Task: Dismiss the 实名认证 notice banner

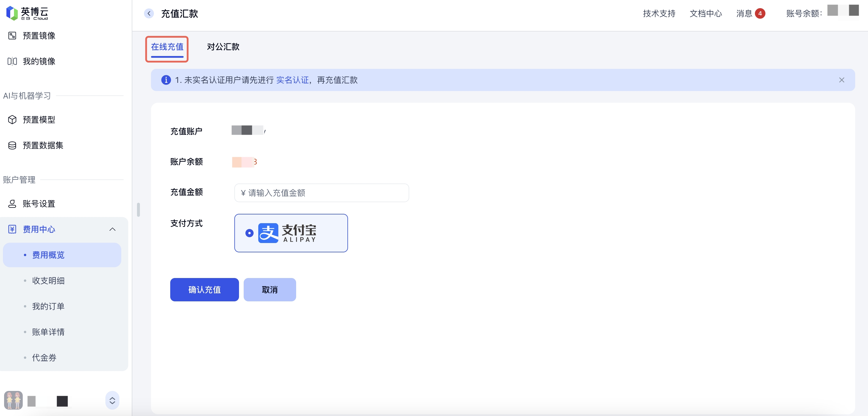Action: coord(841,80)
